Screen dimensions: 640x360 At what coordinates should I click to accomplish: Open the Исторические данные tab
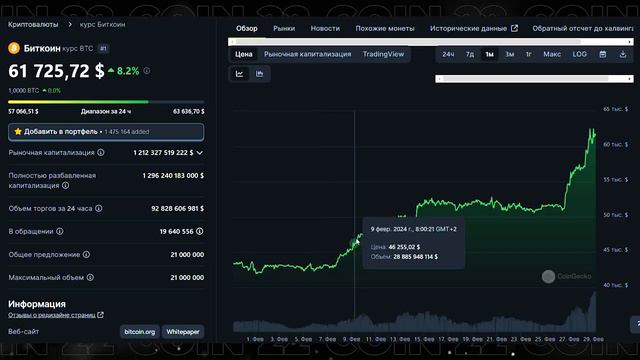point(473,29)
